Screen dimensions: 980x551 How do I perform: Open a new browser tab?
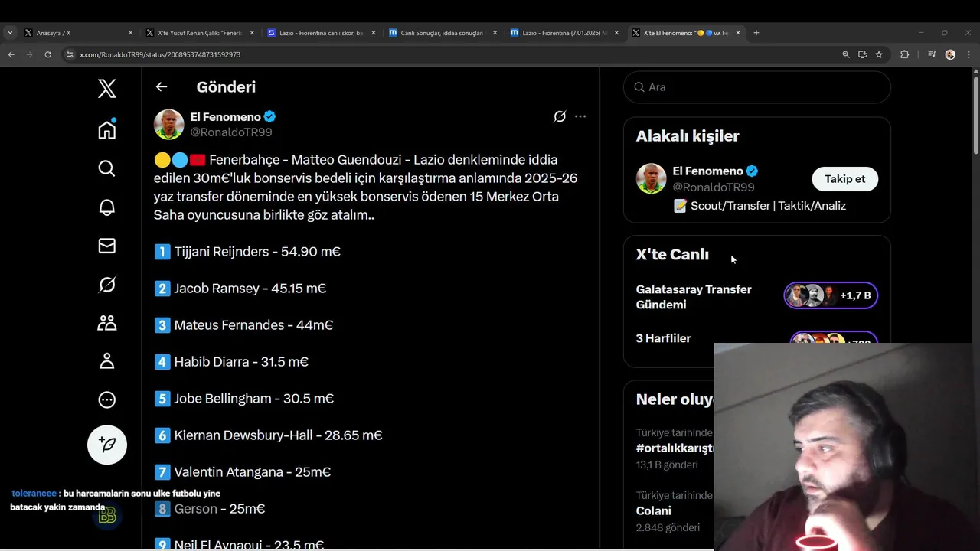point(756,33)
